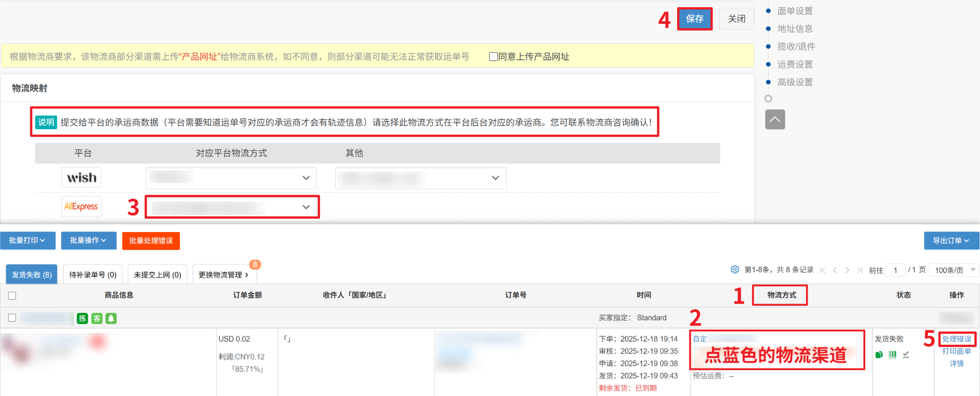Click the green bell reminder icon
This screenshot has height=396, width=980.
111,318
